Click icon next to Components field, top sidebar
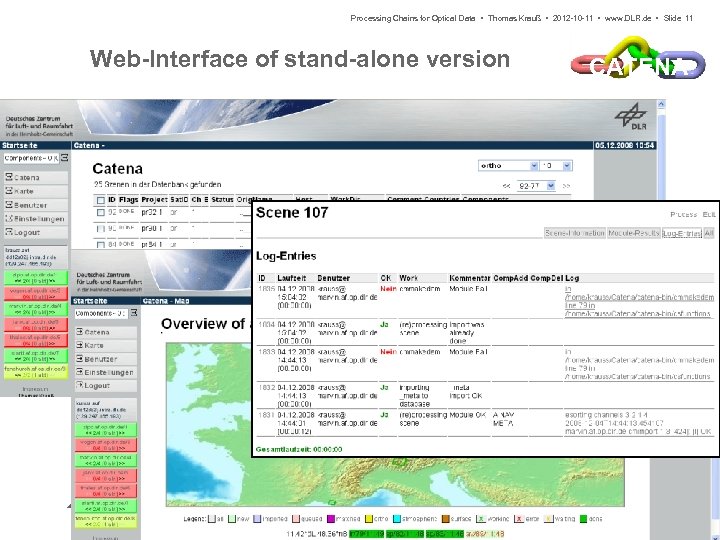Screen dimensions: 720x540 65,158
